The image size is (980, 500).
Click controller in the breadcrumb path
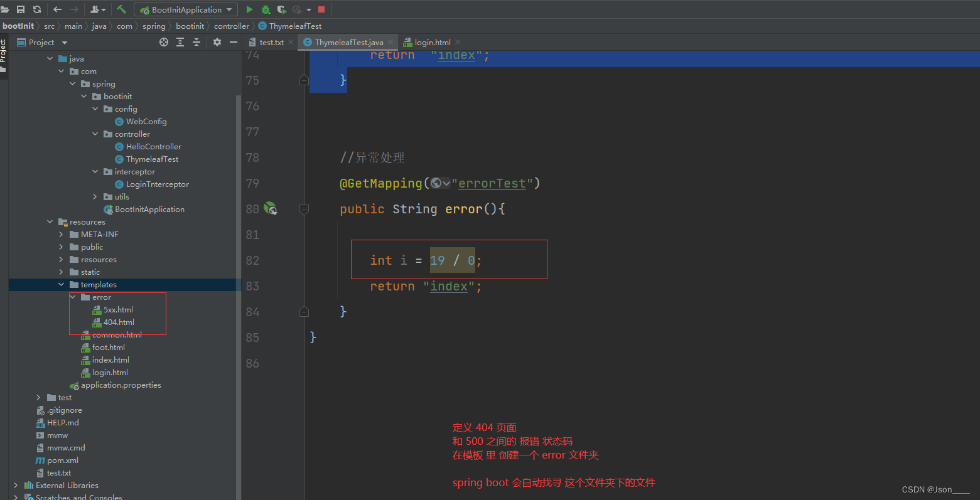click(x=231, y=26)
